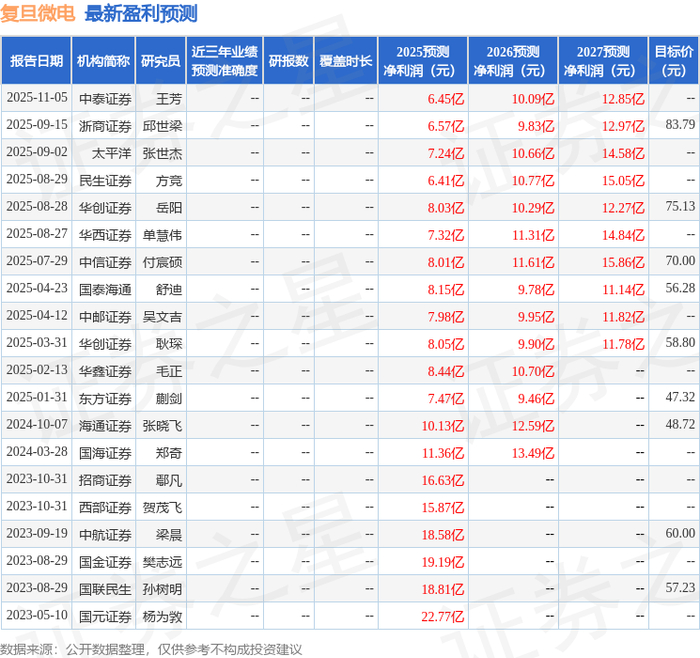Select the target price 58.80

680,342
